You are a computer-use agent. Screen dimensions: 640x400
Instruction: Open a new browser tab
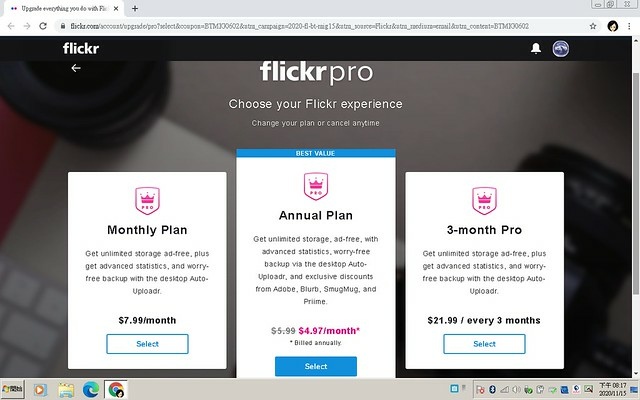click(x=135, y=8)
